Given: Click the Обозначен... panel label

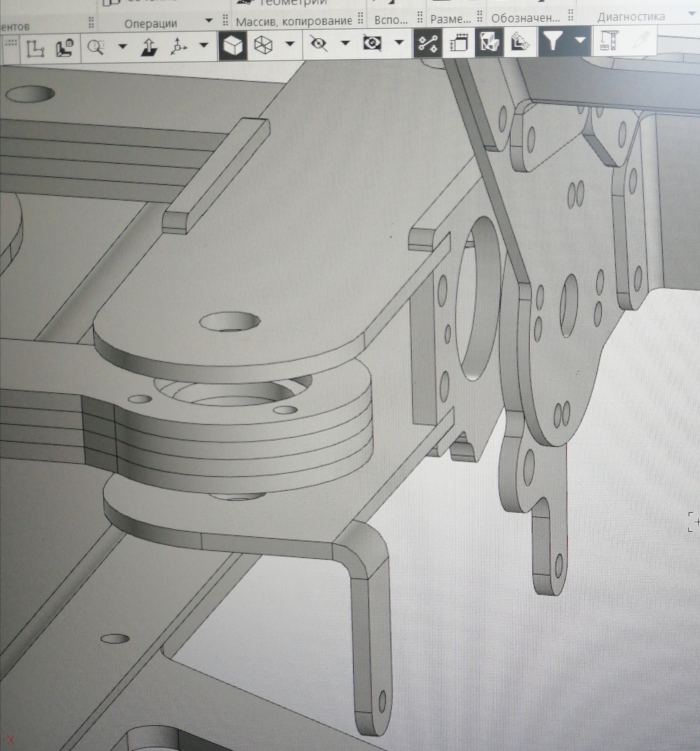Looking at the screenshot, I should (x=526, y=18).
